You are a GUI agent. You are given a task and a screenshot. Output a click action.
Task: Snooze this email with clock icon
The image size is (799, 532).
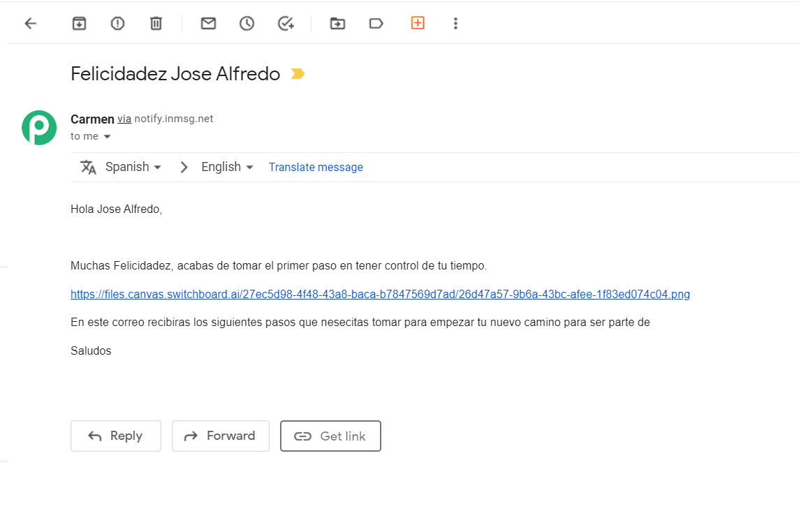[x=247, y=24]
